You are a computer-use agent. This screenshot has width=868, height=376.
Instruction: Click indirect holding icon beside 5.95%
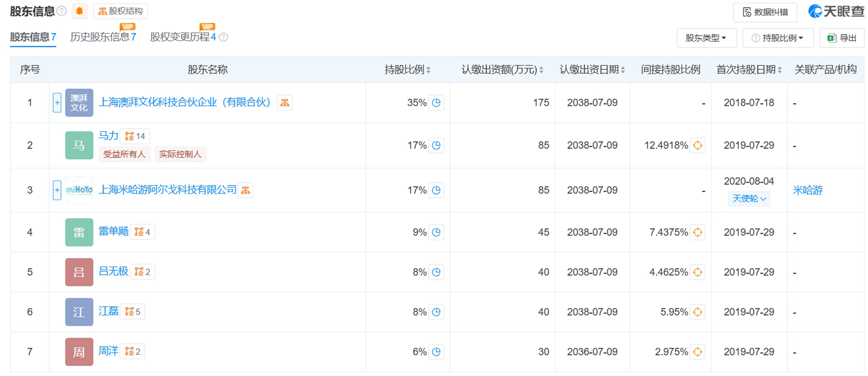coord(697,312)
